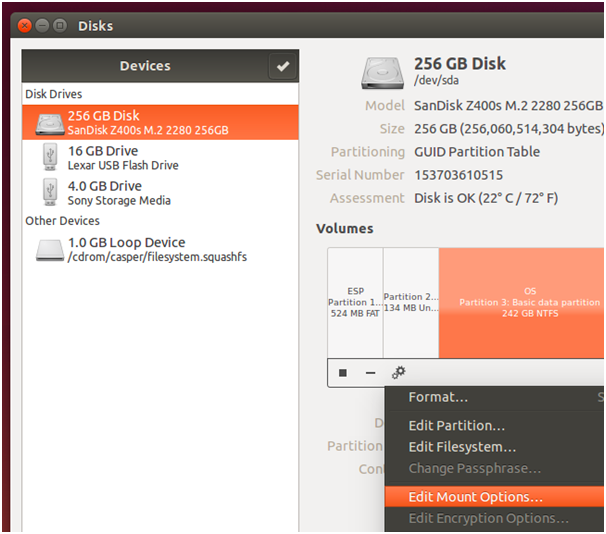Toggle the checkmark button in Devices header

(282, 66)
